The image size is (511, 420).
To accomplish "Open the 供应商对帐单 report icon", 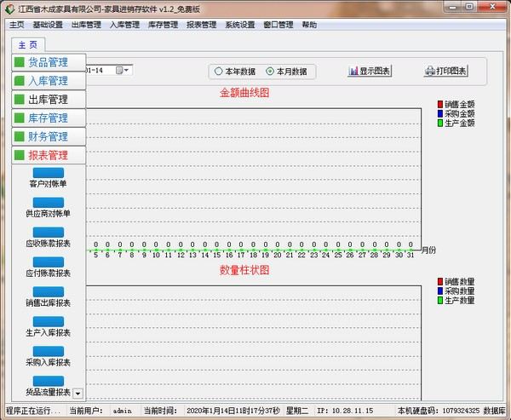I will (x=48, y=201).
